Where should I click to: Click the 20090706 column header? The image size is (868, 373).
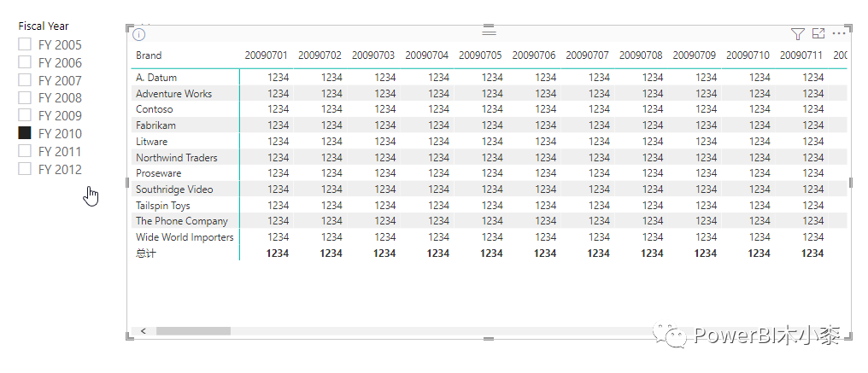pos(534,55)
